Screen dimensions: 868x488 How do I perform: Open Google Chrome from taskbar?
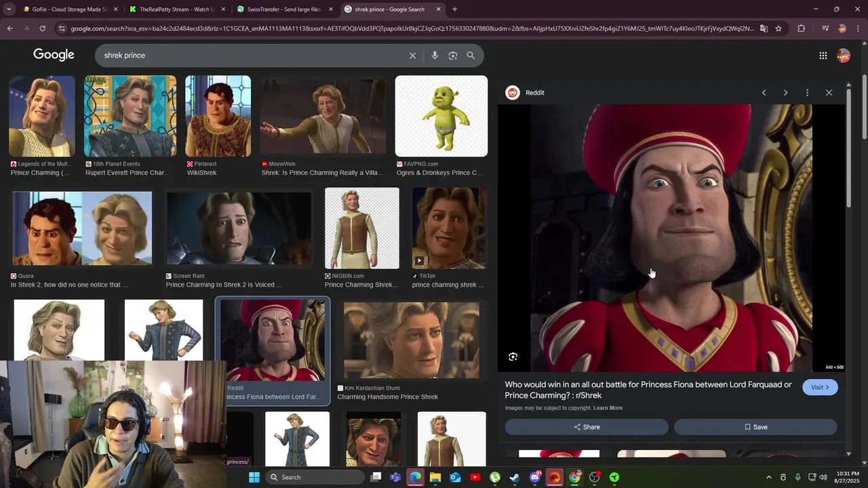pyautogui.click(x=574, y=477)
